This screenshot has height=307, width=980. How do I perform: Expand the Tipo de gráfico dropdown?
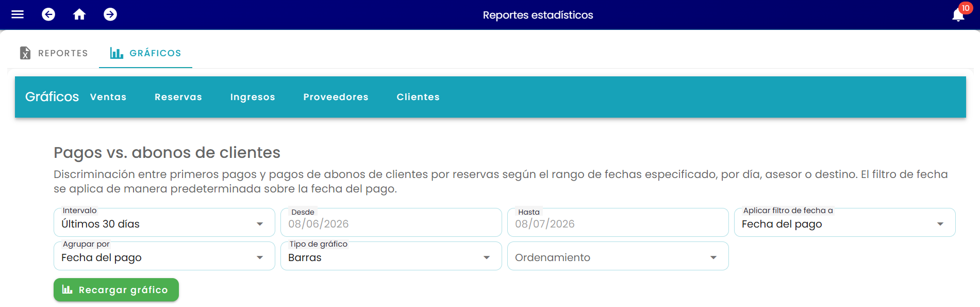click(x=391, y=256)
